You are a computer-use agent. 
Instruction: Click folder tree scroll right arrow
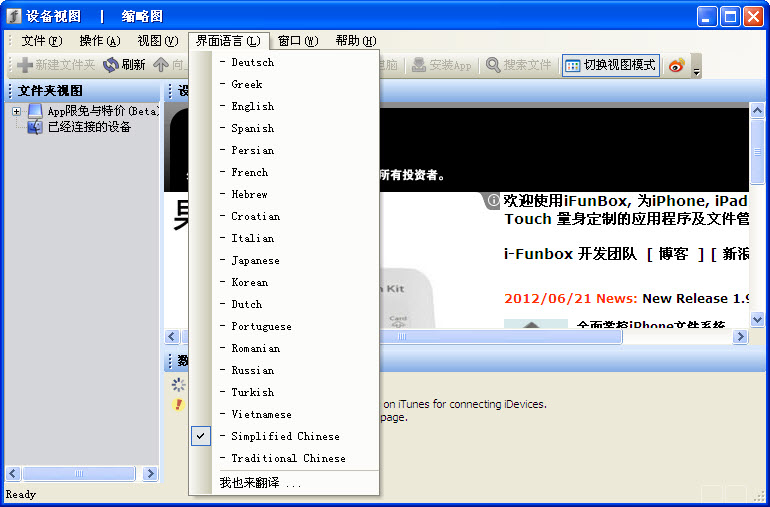150,474
